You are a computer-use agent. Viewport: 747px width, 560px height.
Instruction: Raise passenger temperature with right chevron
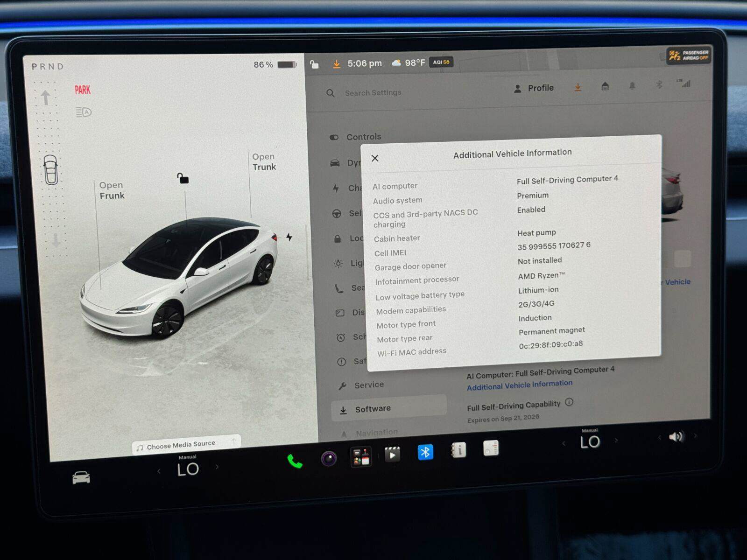(x=616, y=440)
